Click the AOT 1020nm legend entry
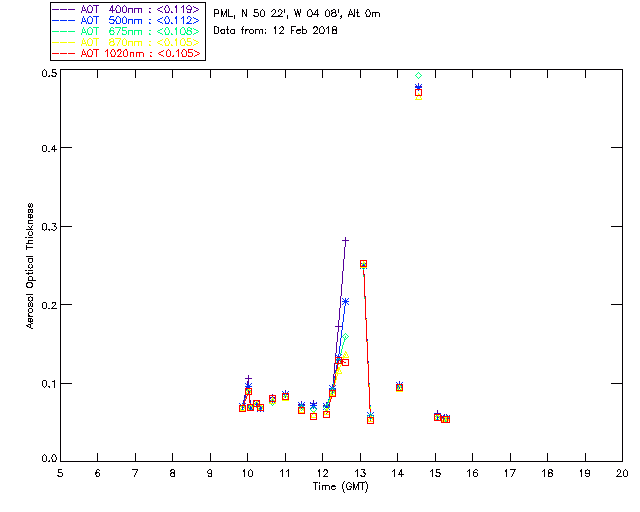The image size is (640, 512). coord(127,53)
